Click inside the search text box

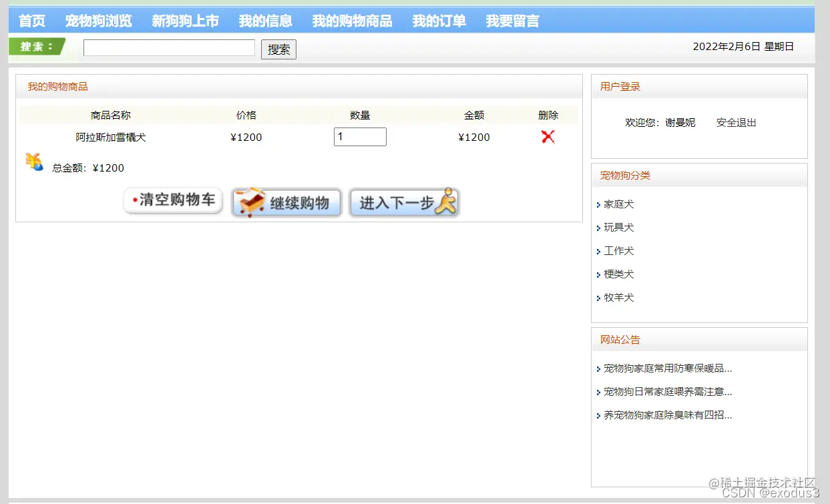pos(168,47)
